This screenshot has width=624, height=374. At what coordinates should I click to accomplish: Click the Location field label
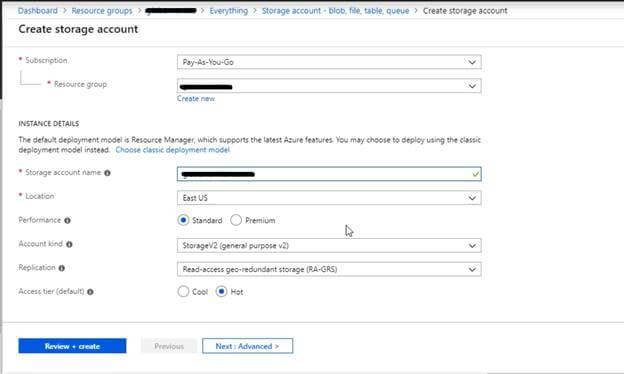pos(40,196)
